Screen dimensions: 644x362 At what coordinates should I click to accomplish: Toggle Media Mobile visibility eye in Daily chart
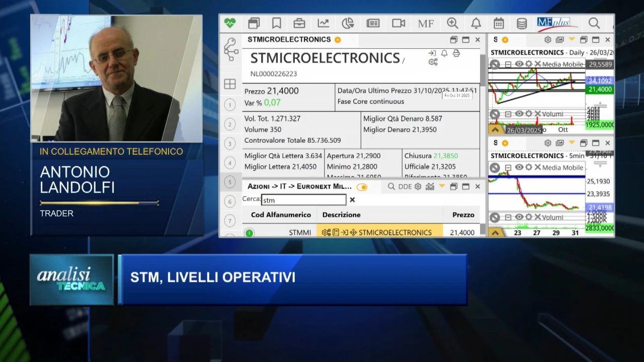[519, 64]
